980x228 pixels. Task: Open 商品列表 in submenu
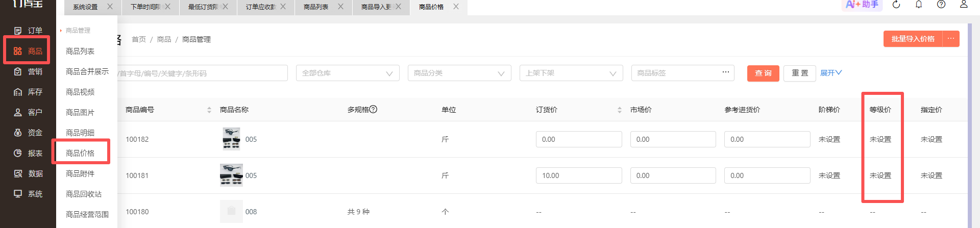point(80,51)
